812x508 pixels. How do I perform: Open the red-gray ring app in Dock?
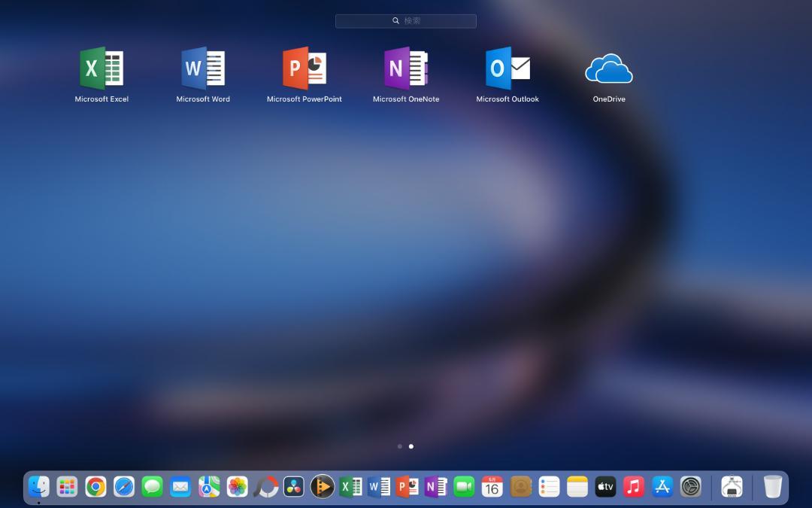[265, 487]
